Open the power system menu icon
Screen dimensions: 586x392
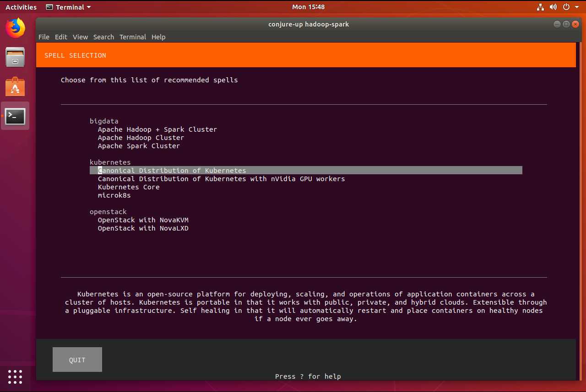coord(566,7)
